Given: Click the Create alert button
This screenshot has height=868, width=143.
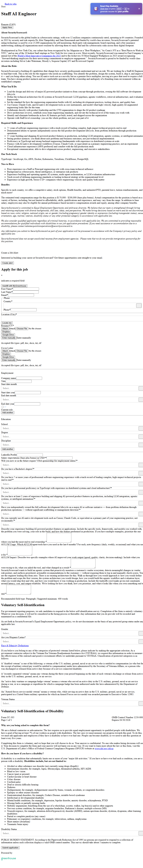Looking at the screenshot, I should click(8, 263).
